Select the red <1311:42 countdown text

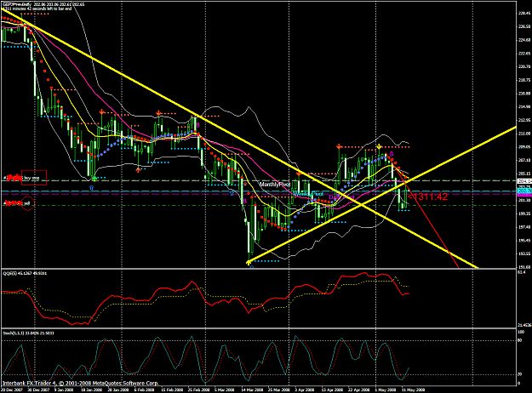tap(428, 196)
